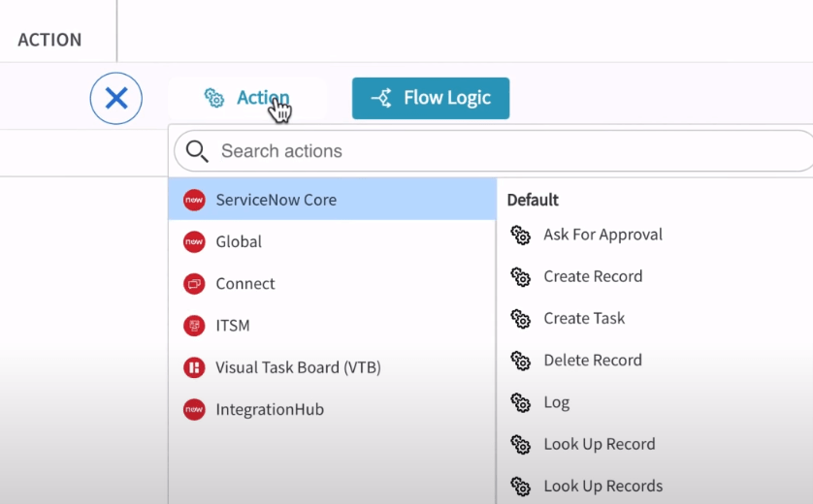Viewport: 813px width, 504px height.
Task: Click the ITSM red icon
Action: [194, 326]
